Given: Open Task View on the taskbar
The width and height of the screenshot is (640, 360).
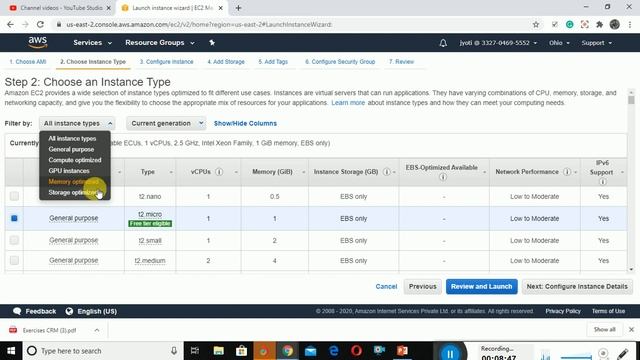Looking at the screenshot, I should point(195,351).
